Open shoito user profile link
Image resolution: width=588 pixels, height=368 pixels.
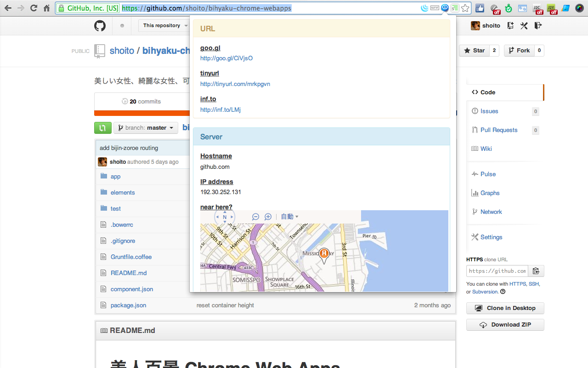(x=486, y=26)
